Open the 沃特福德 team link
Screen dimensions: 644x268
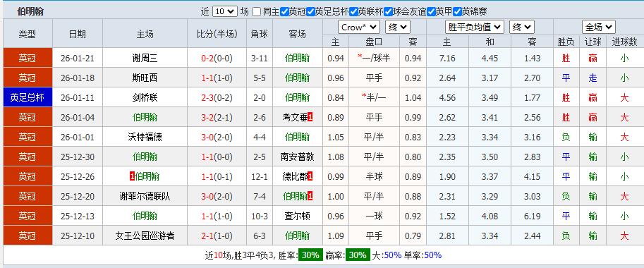tap(145, 137)
